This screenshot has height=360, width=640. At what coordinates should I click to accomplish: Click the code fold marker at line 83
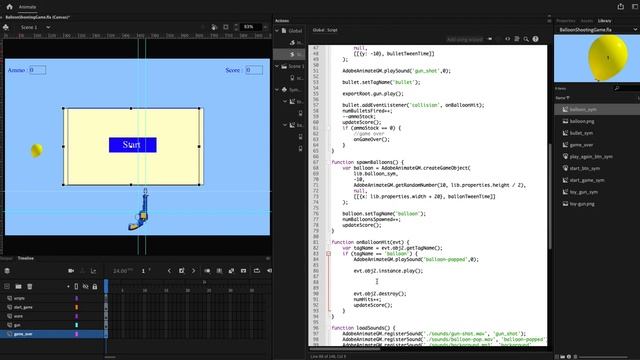(328, 253)
